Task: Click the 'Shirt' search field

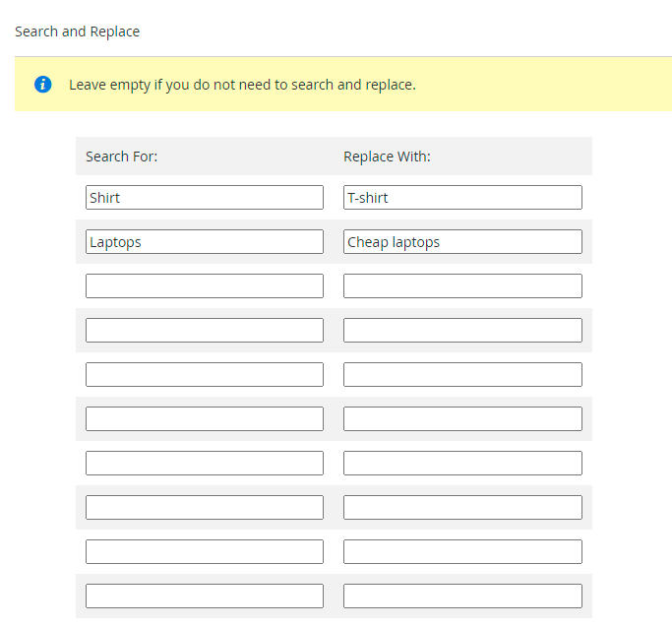Action: [204, 198]
